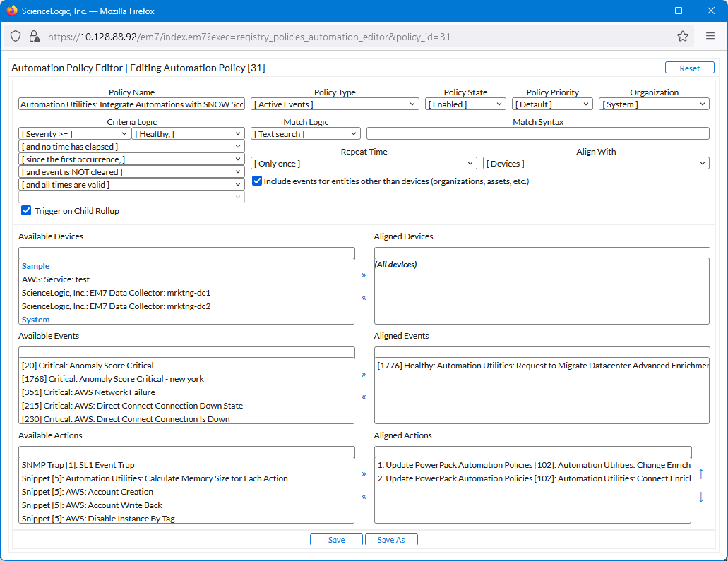728x561 pixels.
Task: Click the Save As button
Action: pos(391,540)
